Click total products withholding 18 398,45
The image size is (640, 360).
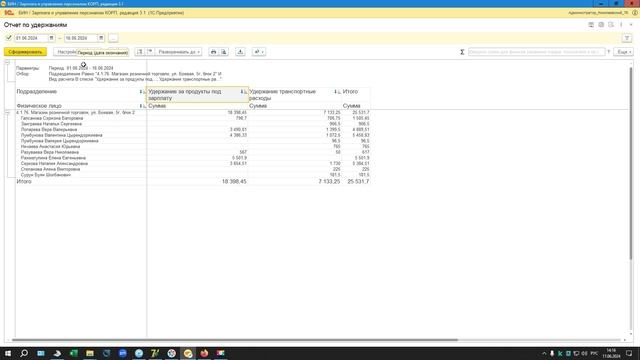(234, 181)
